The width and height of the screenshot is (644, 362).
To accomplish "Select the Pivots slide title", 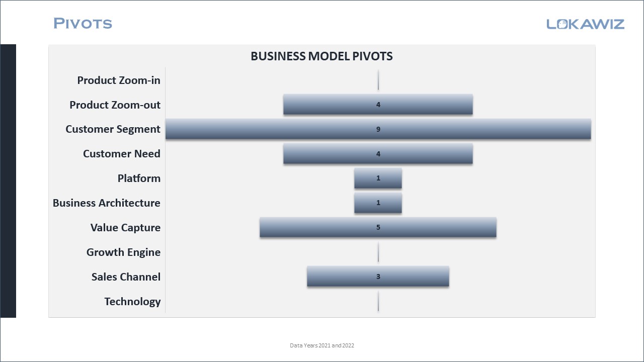I will click(x=83, y=24).
